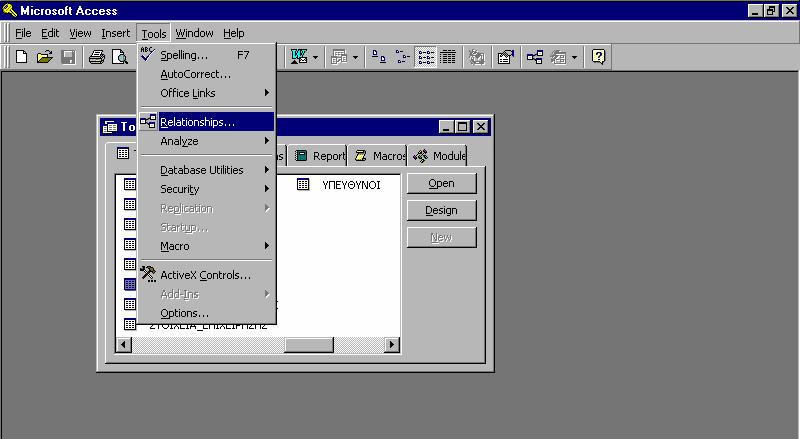This screenshot has width=800, height=439.
Task: Click the highlighted blue table icon in list
Action: pos(130,284)
